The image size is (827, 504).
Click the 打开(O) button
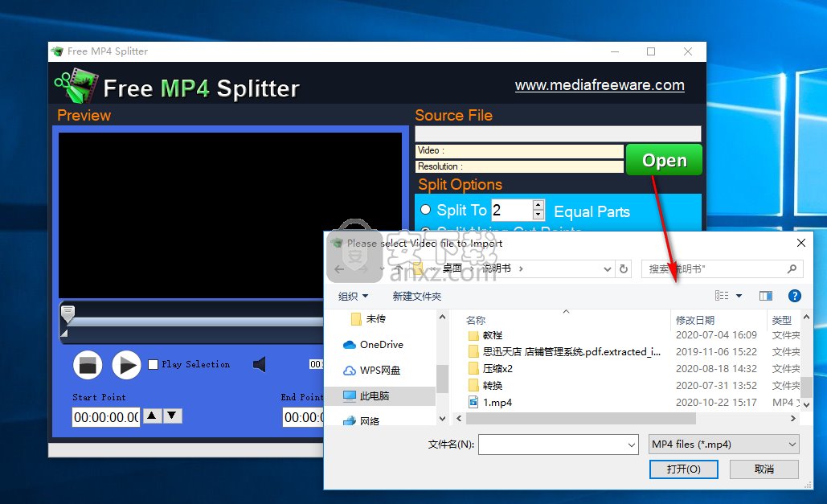pyautogui.click(x=683, y=469)
